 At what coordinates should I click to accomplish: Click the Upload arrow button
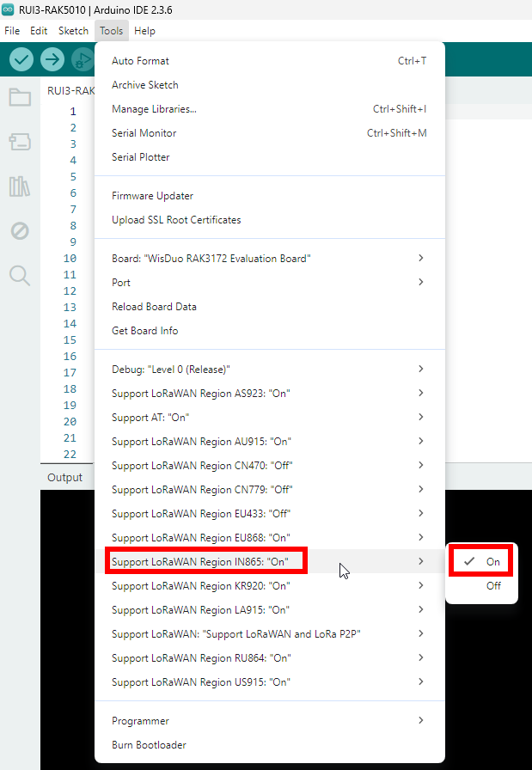point(52,59)
